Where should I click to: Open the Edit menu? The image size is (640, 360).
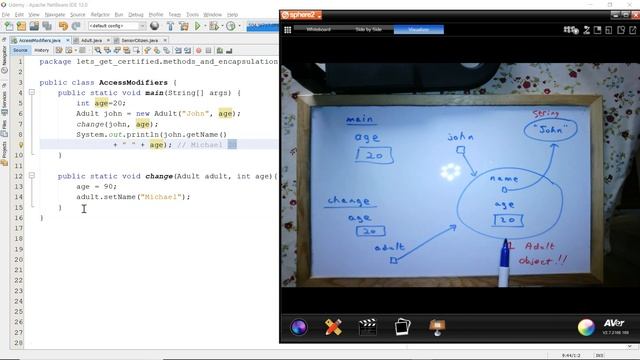(x=19, y=15)
